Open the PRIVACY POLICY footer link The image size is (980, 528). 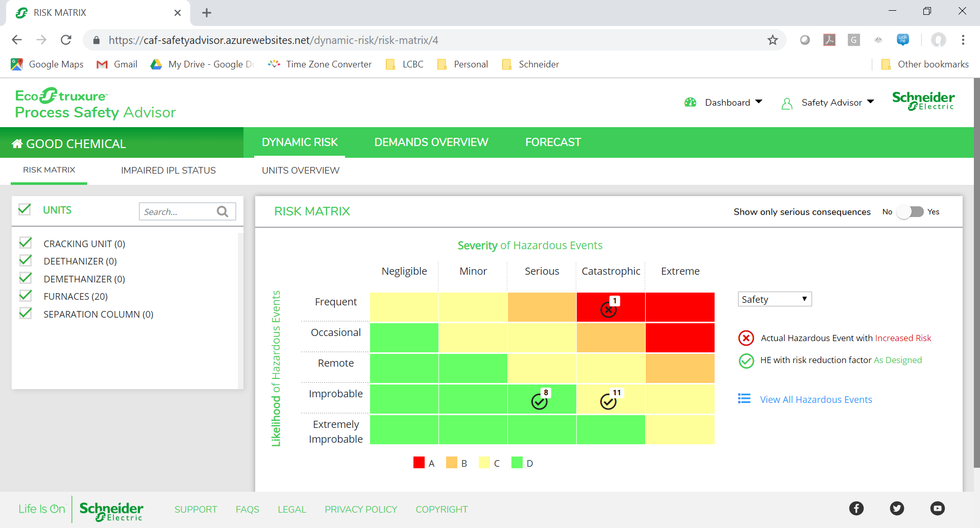tap(361, 509)
